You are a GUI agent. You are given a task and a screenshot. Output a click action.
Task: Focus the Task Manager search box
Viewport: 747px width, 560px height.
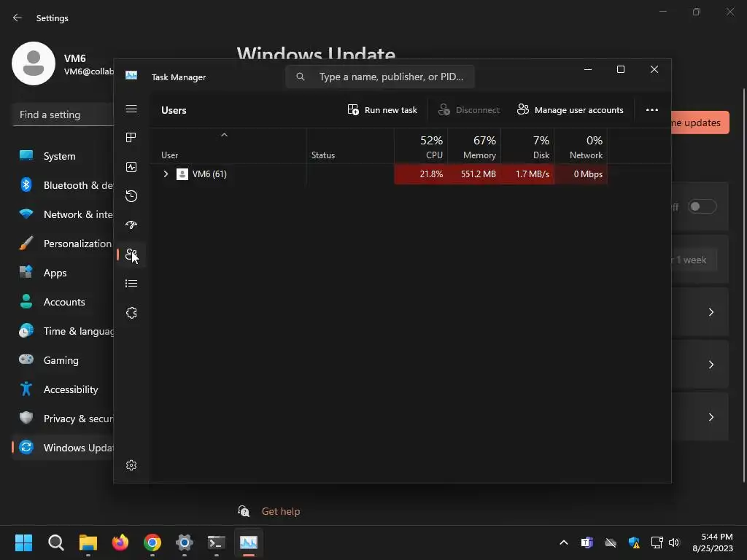click(379, 77)
